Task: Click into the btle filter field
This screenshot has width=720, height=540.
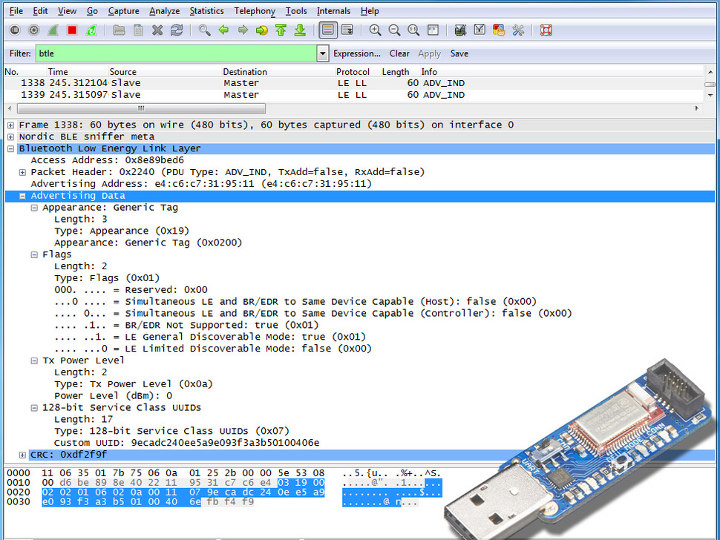Action: [x=176, y=54]
